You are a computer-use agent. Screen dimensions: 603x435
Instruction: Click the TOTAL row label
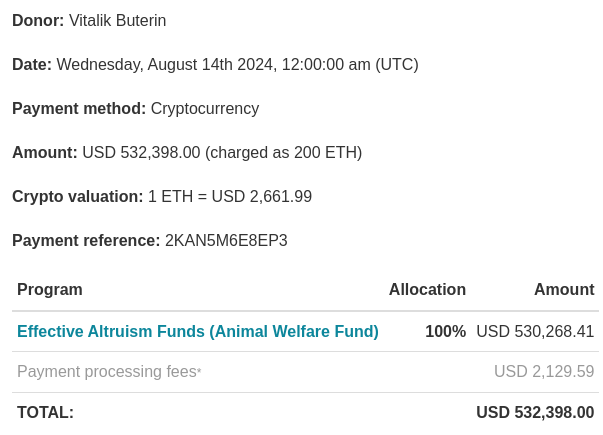[x=45, y=413]
